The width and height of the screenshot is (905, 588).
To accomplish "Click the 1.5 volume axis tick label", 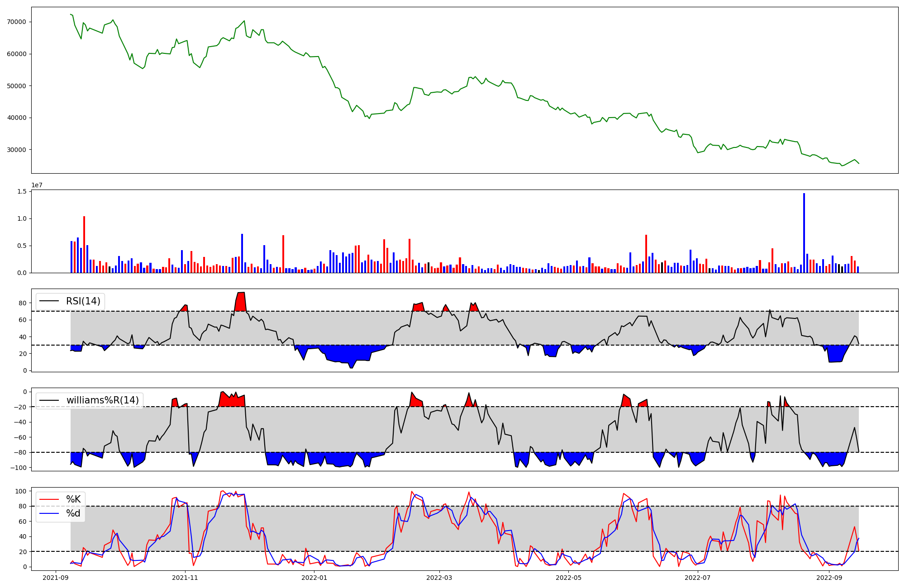I will (x=22, y=192).
